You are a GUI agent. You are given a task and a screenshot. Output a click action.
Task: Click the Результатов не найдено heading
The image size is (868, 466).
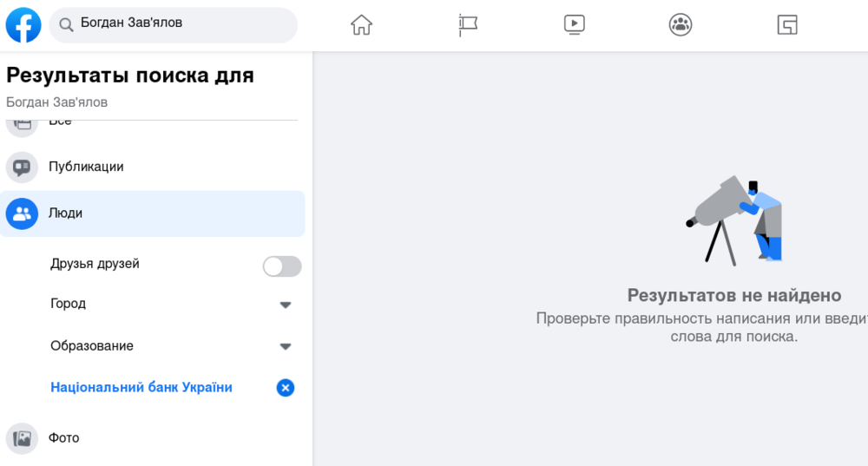(734, 296)
